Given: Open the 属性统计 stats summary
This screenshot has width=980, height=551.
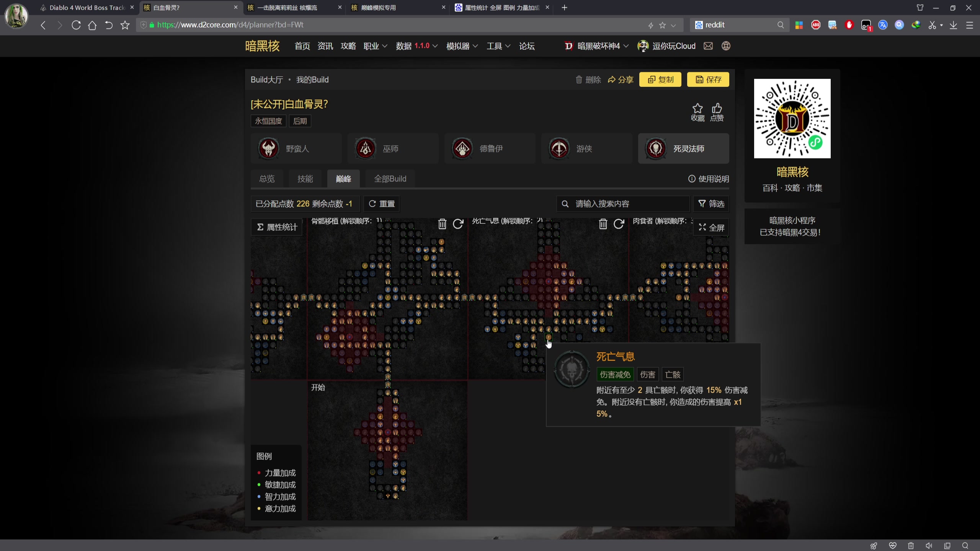Looking at the screenshot, I should click(x=277, y=227).
